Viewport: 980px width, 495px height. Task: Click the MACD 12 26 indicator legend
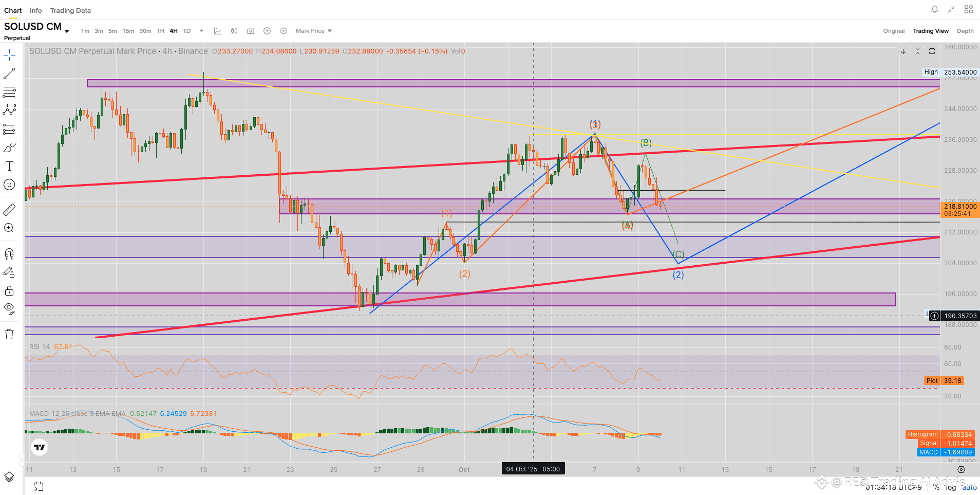(x=78, y=413)
